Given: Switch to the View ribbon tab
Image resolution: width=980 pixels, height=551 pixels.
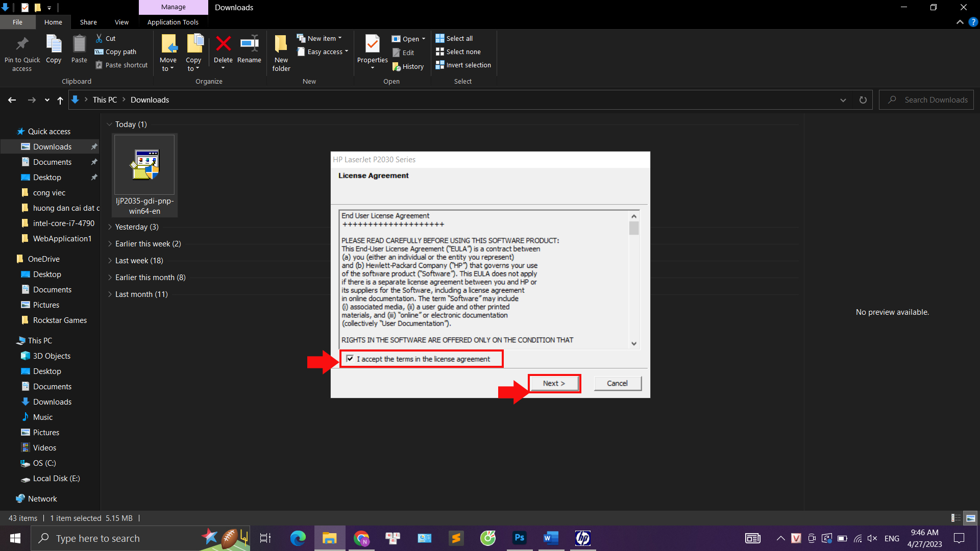Looking at the screenshot, I should [121, 22].
